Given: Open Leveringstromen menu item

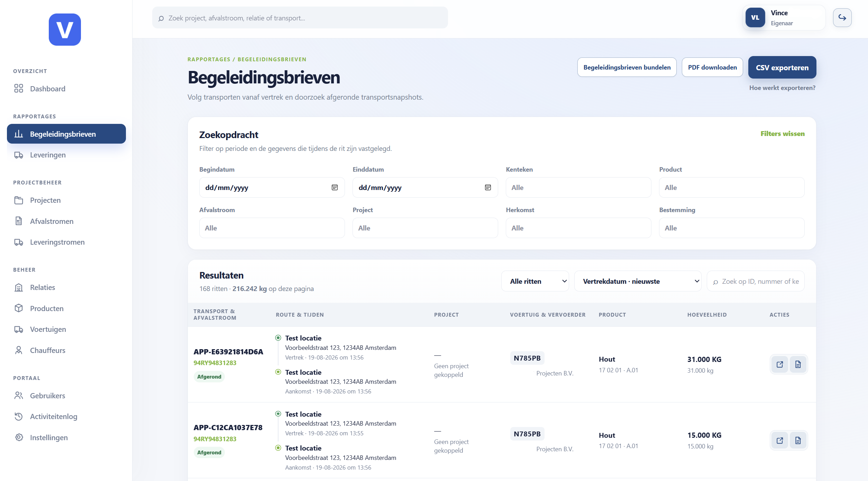Looking at the screenshot, I should click(66, 242).
